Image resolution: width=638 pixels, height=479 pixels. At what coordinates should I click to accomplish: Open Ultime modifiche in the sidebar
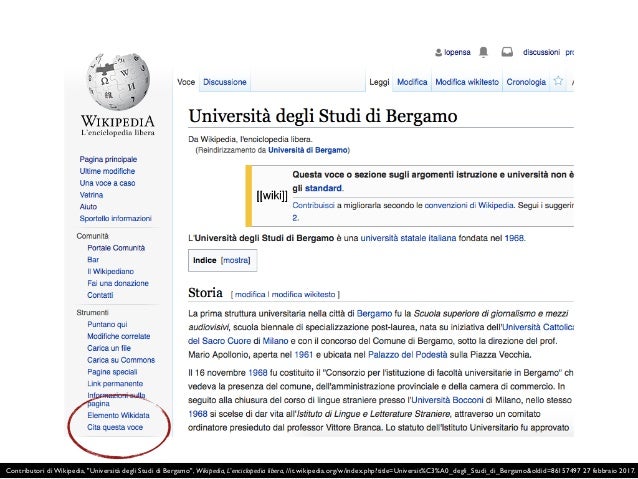pos(107,171)
